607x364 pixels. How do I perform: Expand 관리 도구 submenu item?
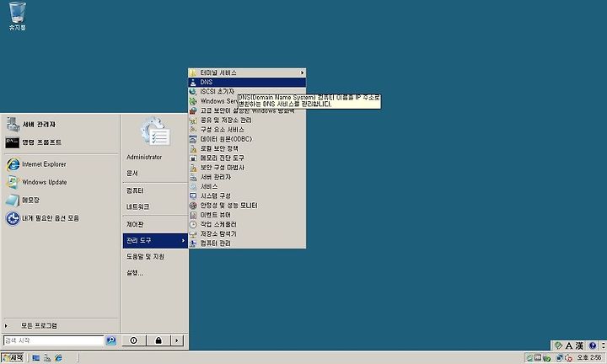pos(155,241)
